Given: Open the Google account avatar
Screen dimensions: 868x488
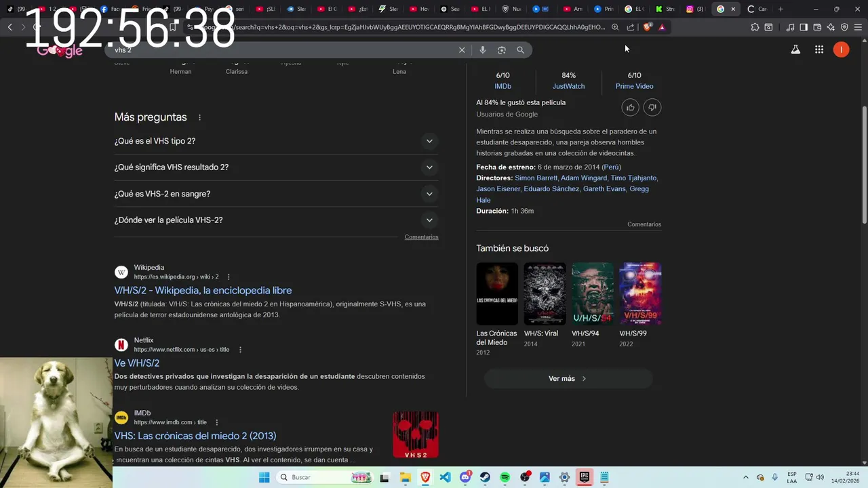Looking at the screenshot, I should point(841,49).
